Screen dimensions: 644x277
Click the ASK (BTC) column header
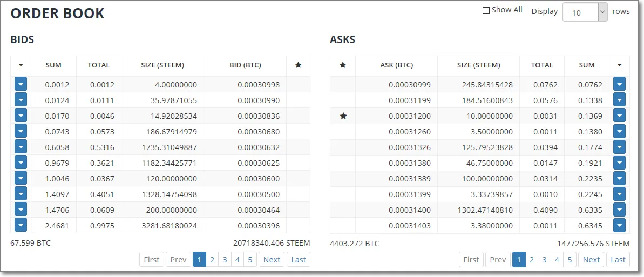click(396, 65)
